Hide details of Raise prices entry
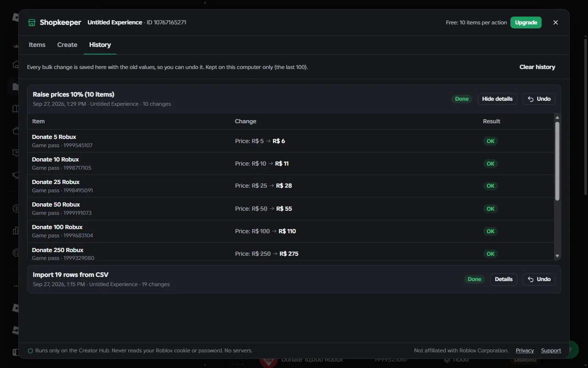The image size is (588, 368). coord(497,99)
